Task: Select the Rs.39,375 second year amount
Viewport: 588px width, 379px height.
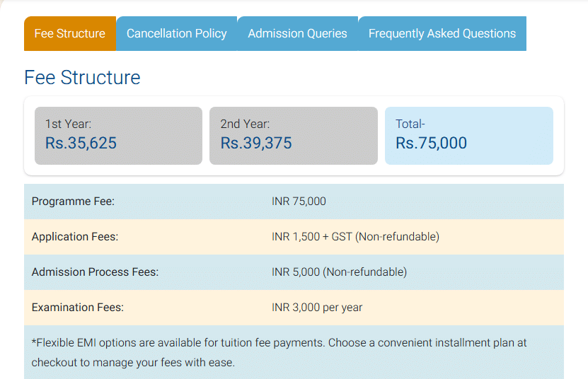Action: tap(256, 144)
